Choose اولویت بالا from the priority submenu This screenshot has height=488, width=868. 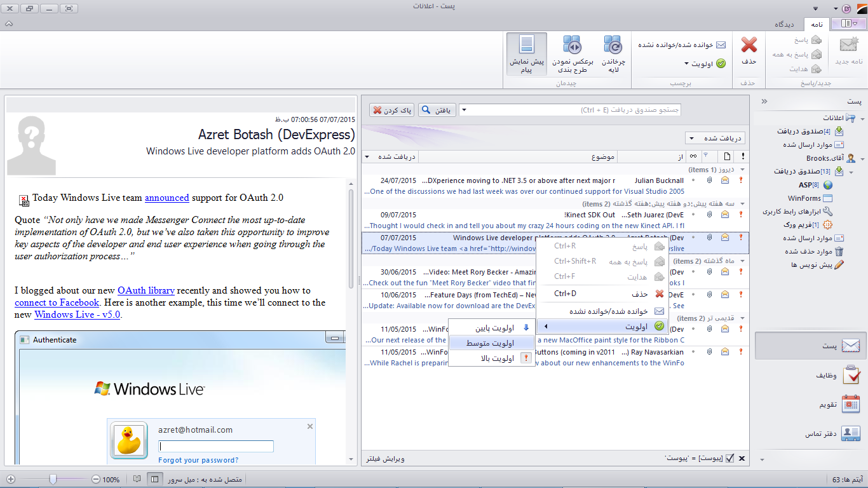(492, 358)
